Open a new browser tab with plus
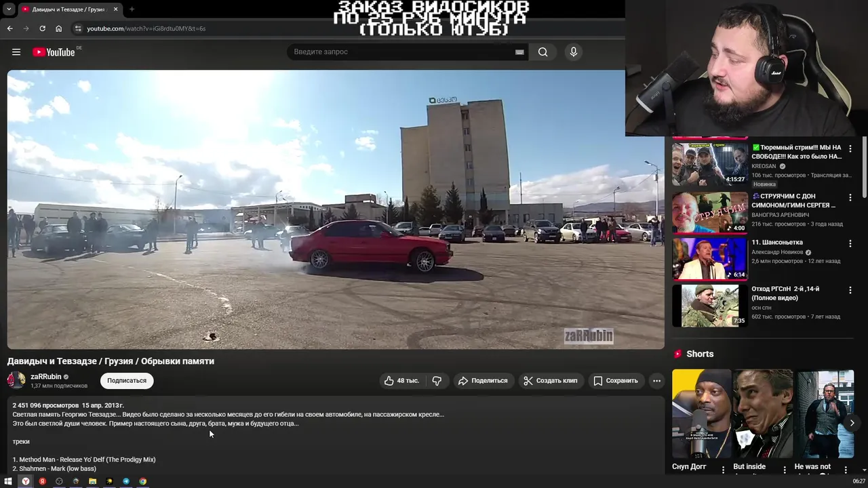This screenshot has width=868, height=488. point(132,9)
